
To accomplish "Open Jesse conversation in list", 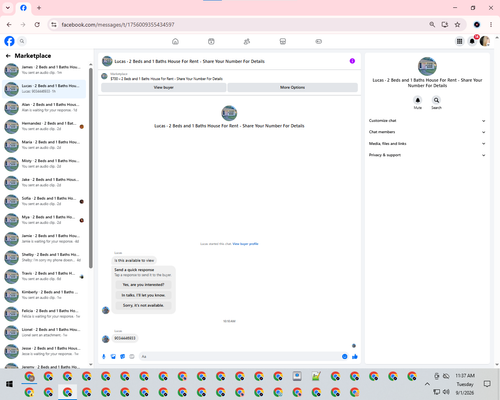I will tap(44, 351).
